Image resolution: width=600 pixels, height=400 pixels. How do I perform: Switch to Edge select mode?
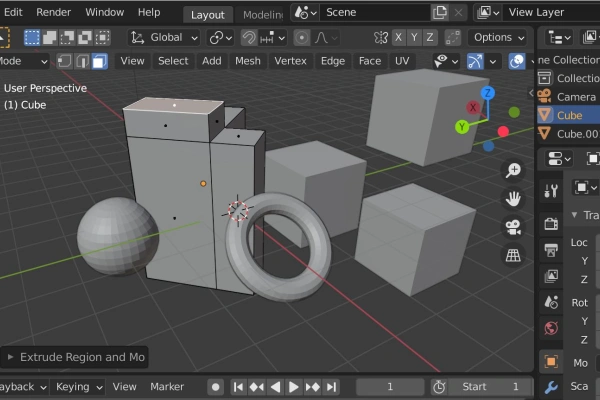tap(82, 61)
